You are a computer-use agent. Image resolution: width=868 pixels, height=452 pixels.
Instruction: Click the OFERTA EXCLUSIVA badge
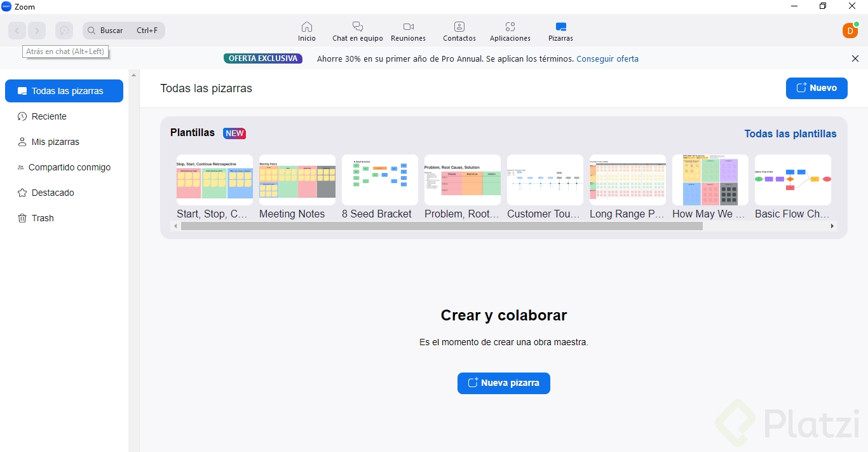click(x=263, y=58)
